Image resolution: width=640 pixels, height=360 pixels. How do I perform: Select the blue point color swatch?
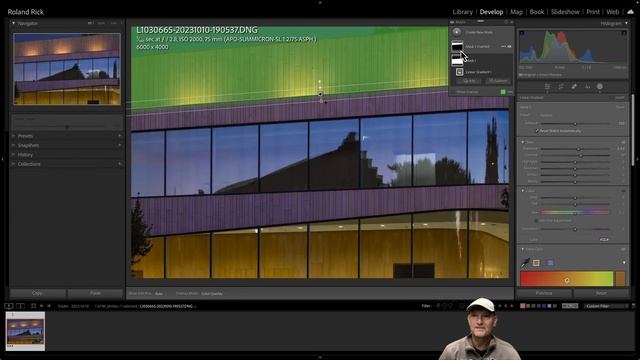[550, 263]
